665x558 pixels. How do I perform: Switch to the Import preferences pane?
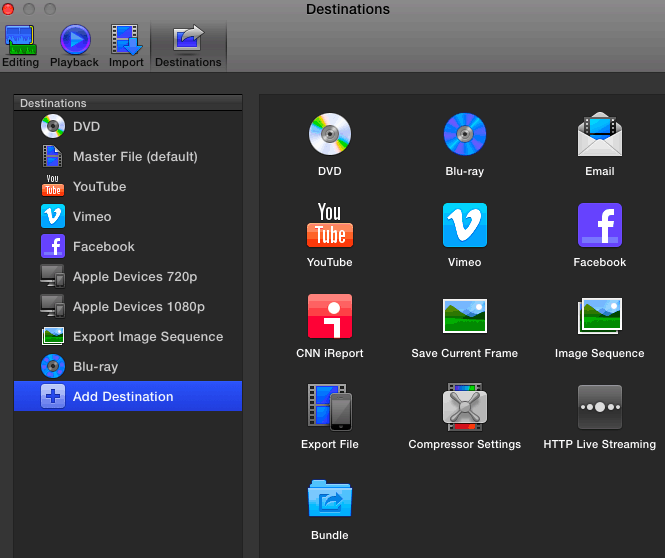coord(126,46)
